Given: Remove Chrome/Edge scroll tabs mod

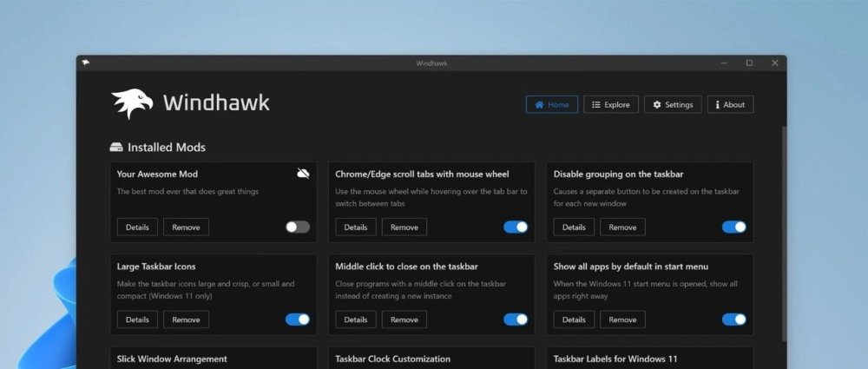Looking at the screenshot, I should coord(404,227).
